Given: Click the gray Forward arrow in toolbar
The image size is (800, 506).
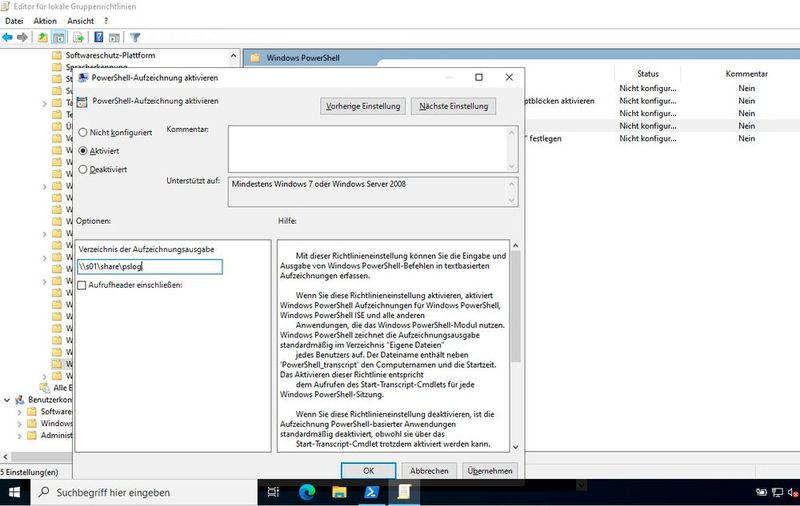Looking at the screenshot, I should point(22,37).
